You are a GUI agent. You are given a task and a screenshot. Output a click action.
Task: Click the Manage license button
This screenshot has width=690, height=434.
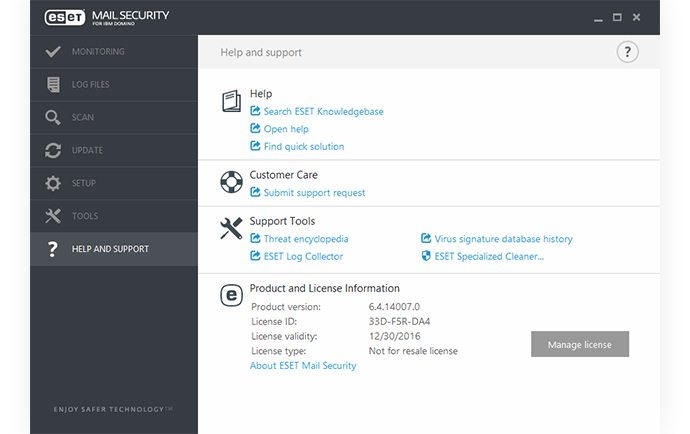[580, 344]
